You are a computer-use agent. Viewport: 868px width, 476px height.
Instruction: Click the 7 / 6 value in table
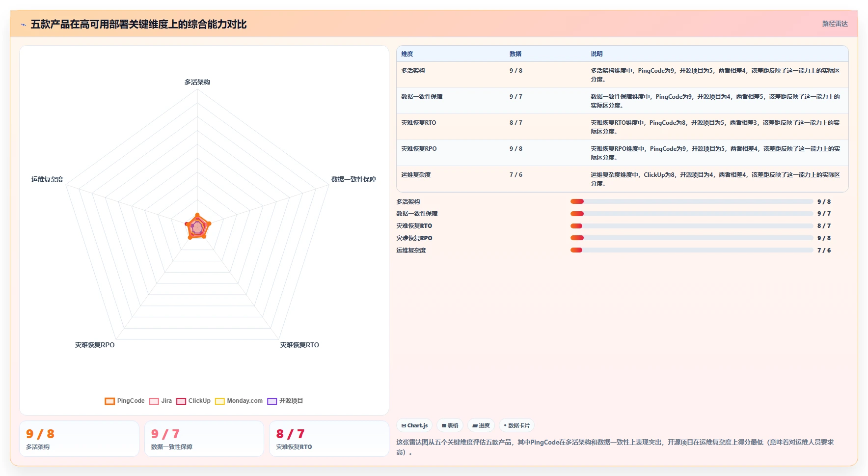(516, 175)
